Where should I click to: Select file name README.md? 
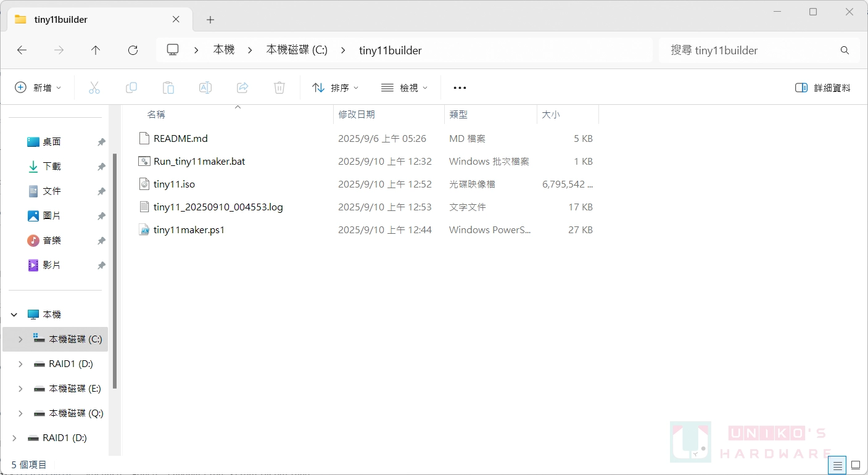(x=181, y=138)
